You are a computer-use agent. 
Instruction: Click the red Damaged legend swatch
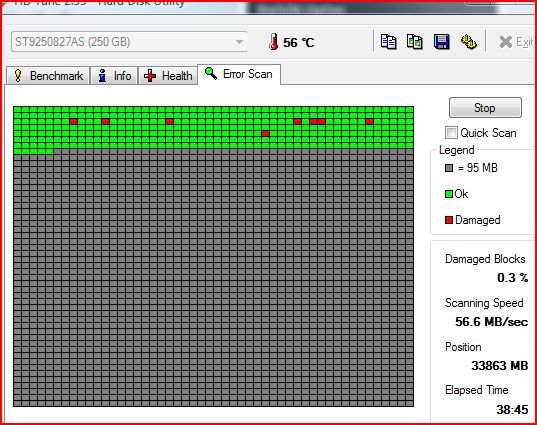pyautogui.click(x=449, y=220)
